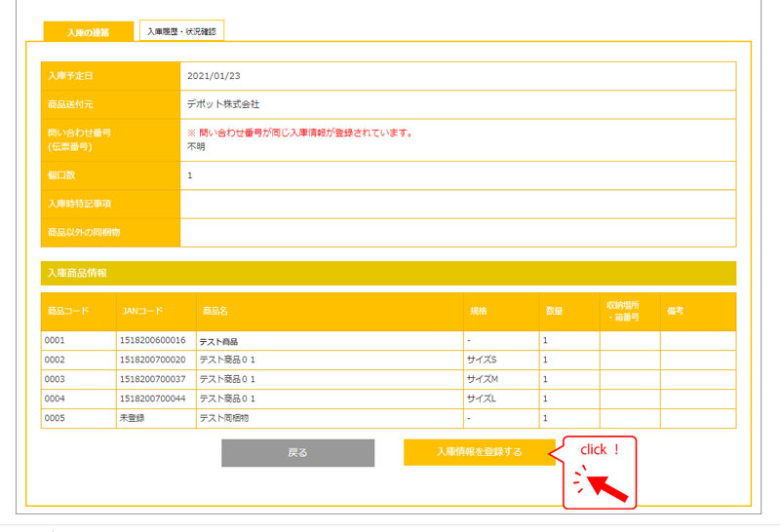
Task: Select the 備考 column header
Action: [x=676, y=312]
